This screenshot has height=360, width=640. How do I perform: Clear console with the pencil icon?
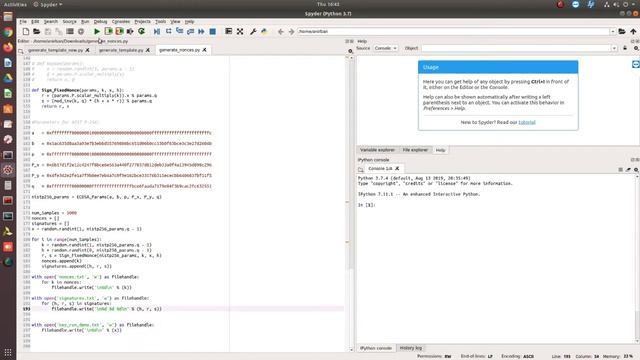coord(628,169)
